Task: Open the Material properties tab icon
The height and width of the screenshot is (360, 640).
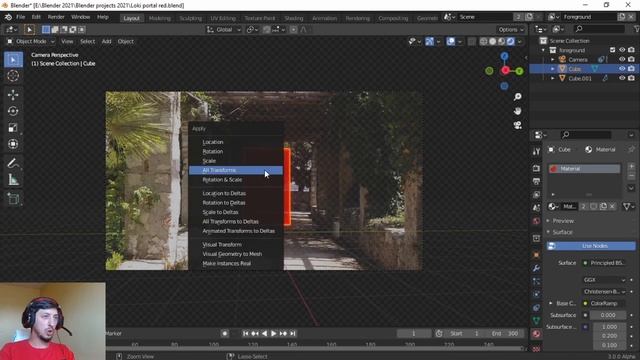Action: pyautogui.click(x=536, y=334)
